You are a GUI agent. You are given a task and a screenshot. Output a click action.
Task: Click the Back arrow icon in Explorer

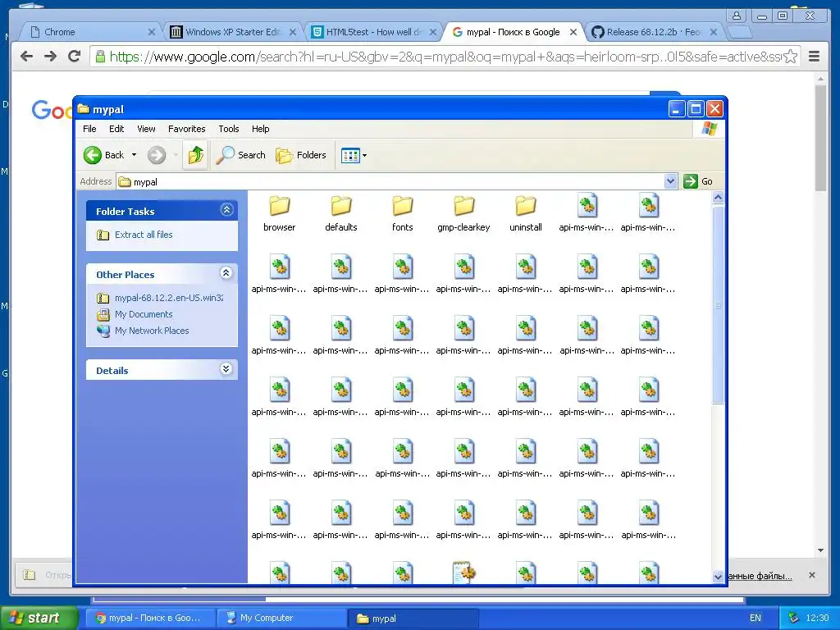click(92, 155)
